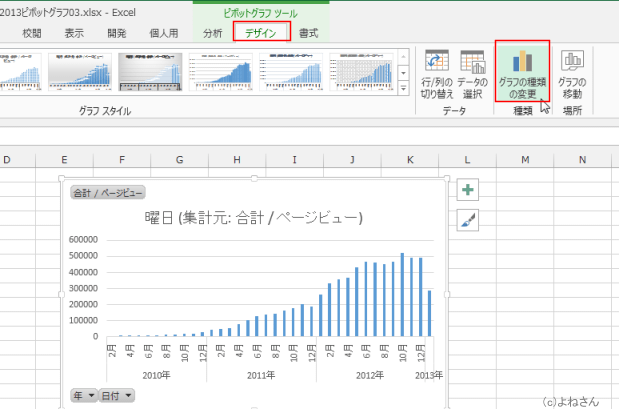Click the tallest bar in late 2012

coord(402,295)
